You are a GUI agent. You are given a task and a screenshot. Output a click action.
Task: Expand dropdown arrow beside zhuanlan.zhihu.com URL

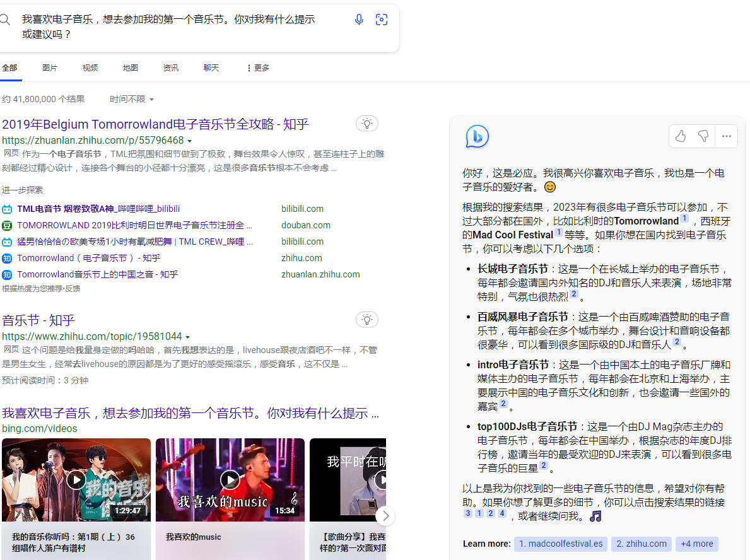(x=189, y=141)
